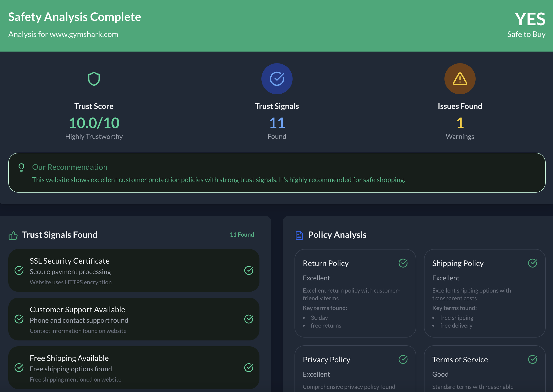Click the Privacy Policy checkmark icon
This screenshot has height=392, width=553.
point(403,359)
